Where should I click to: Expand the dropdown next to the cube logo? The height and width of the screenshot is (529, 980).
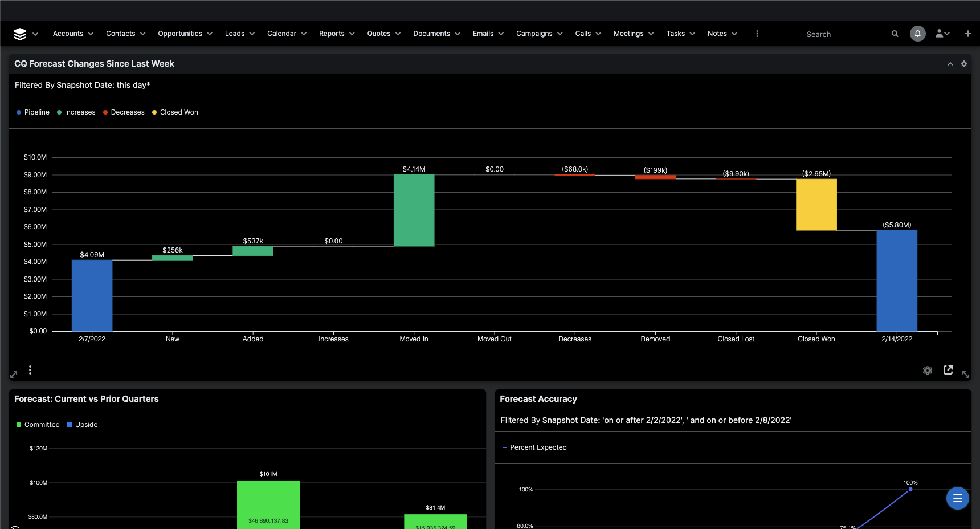pyautogui.click(x=35, y=34)
